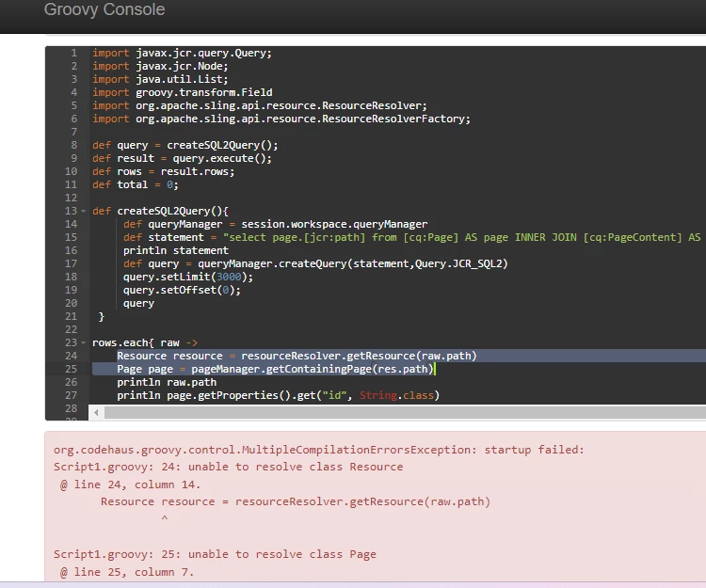Click the 'query.setLimit(3000);' line

(x=188, y=277)
